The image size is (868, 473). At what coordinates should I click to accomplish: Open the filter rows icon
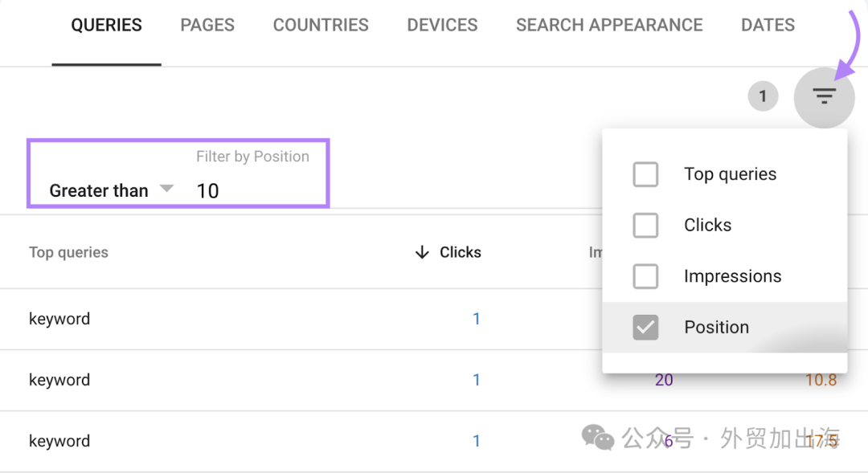tap(825, 97)
